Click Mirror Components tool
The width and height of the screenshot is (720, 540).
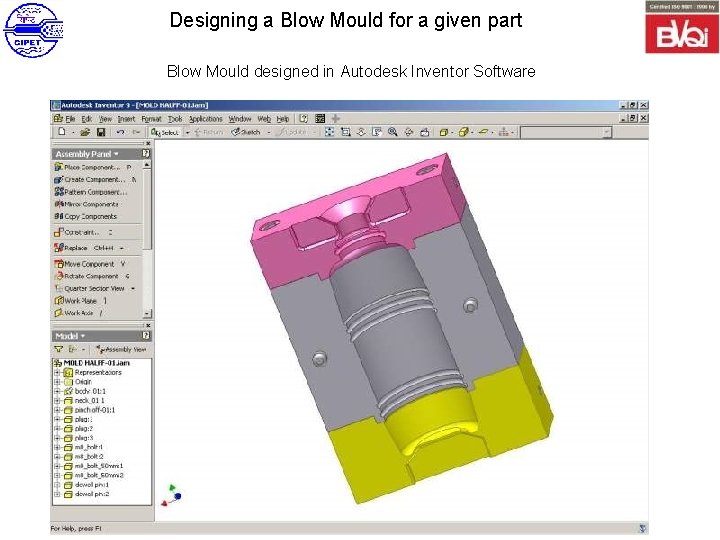click(x=86, y=204)
